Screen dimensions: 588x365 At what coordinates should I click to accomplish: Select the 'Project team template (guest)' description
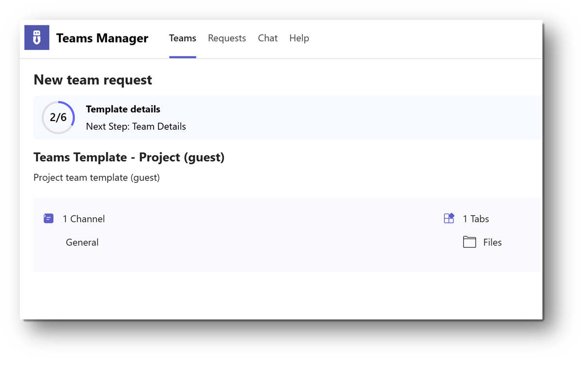coord(96,177)
